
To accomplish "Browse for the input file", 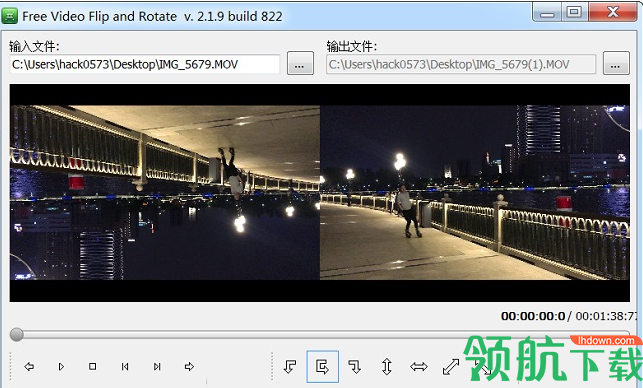I will [x=300, y=63].
